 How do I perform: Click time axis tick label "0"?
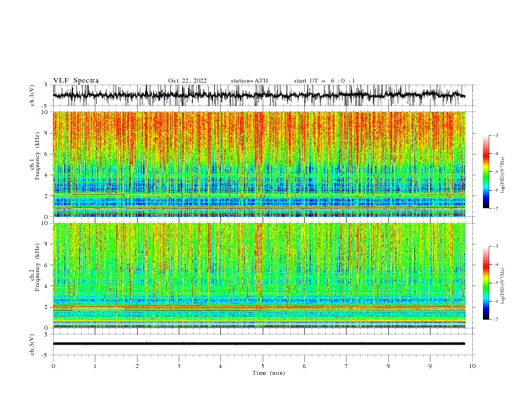(x=53, y=366)
